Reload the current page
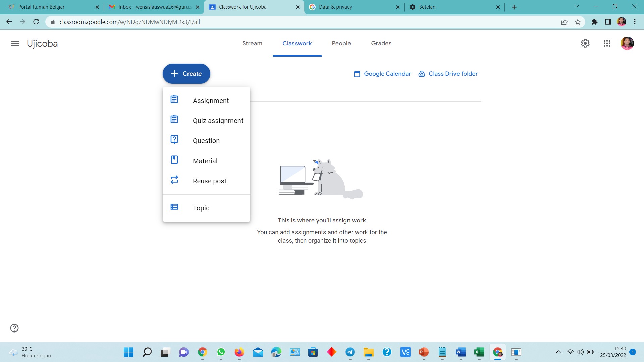Viewport: 644px width, 362px height. point(36,22)
